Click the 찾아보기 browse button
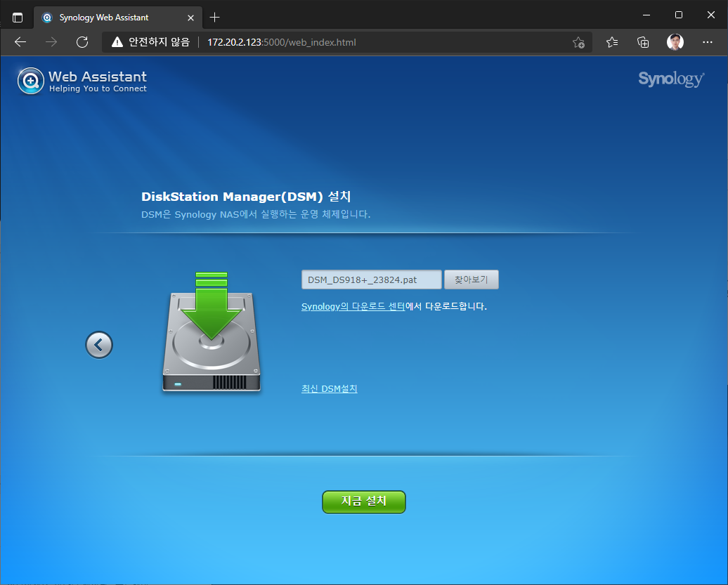This screenshot has height=585, width=728. tap(472, 280)
